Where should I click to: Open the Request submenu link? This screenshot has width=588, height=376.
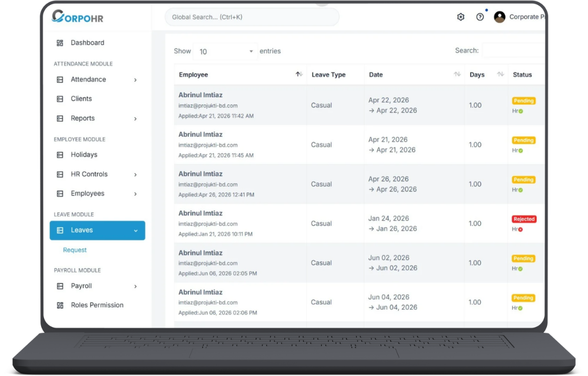(74, 250)
